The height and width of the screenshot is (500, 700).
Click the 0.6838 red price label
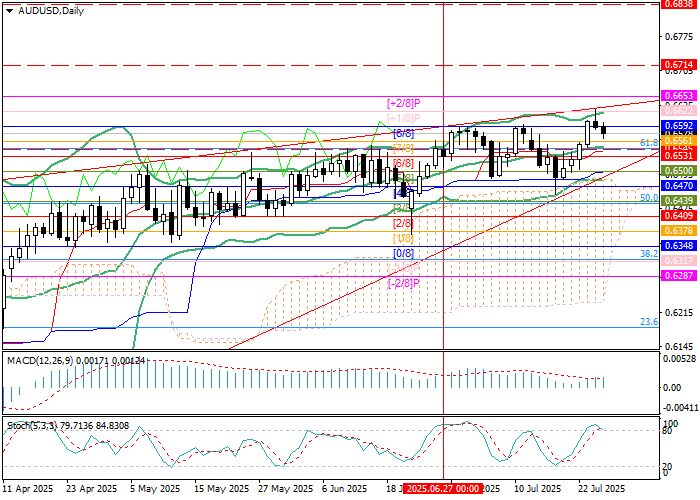679,4
